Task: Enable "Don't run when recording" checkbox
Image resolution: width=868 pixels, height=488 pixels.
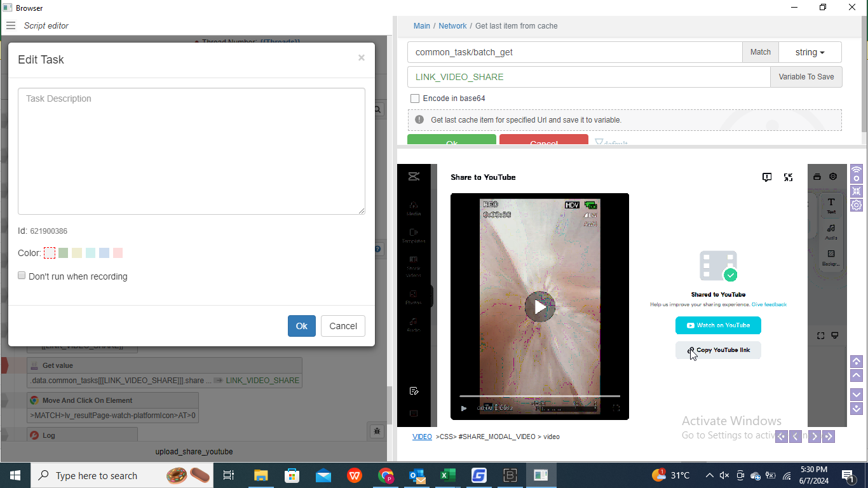Action: tap(22, 276)
